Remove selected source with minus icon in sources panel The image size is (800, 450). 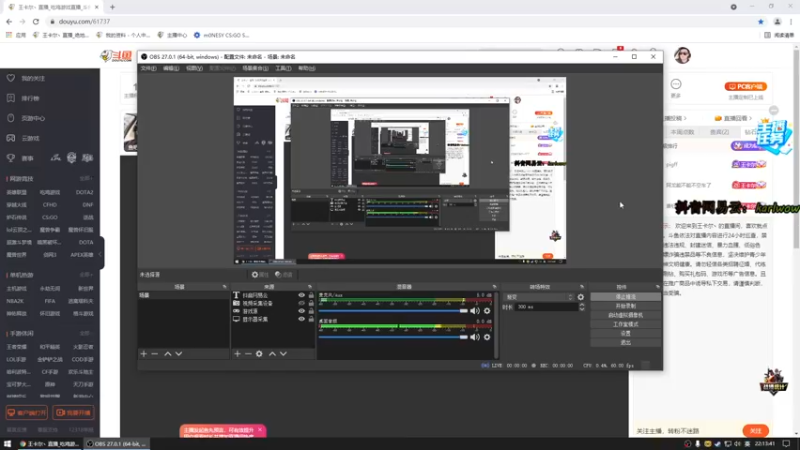[248, 354]
